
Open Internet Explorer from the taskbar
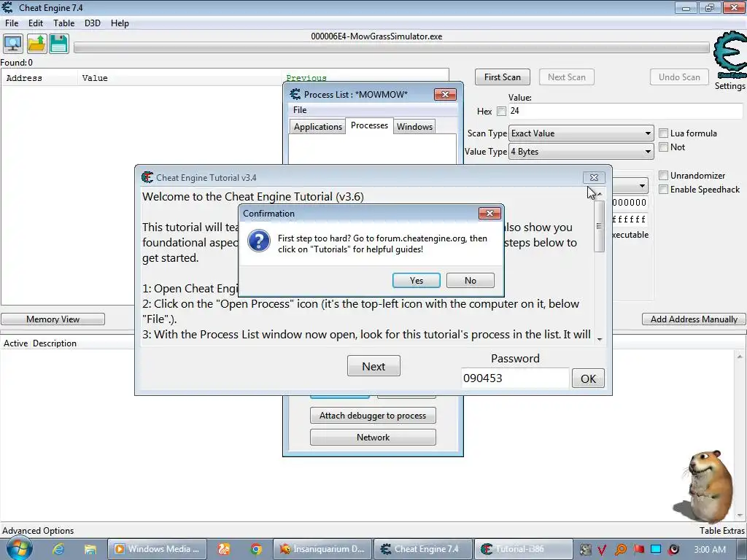click(x=58, y=549)
